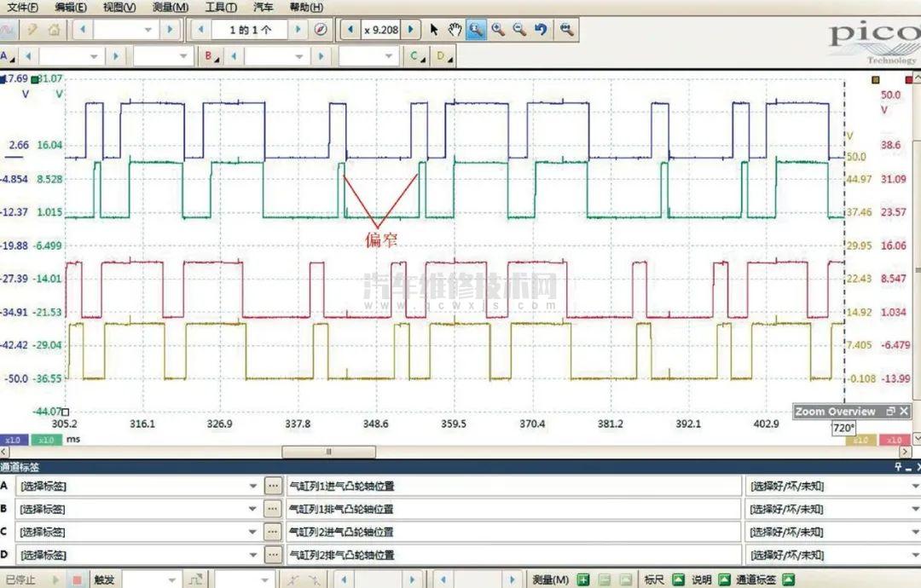
Task: Open the 工具(T) tools menu
Action: tap(221, 7)
